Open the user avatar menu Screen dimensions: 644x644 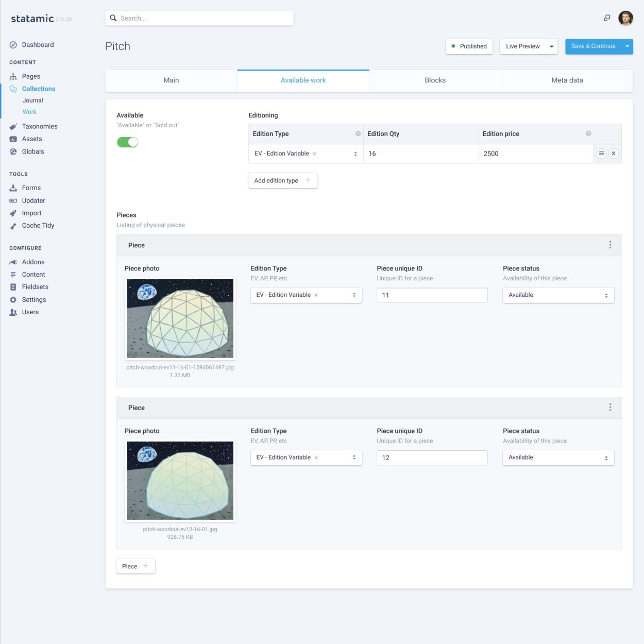(625, 18)
